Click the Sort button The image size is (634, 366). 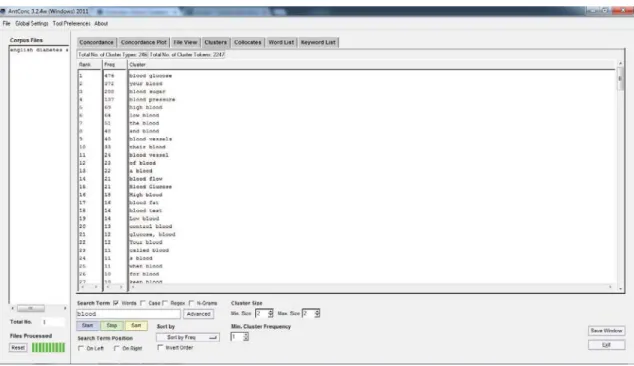[136, 326]
